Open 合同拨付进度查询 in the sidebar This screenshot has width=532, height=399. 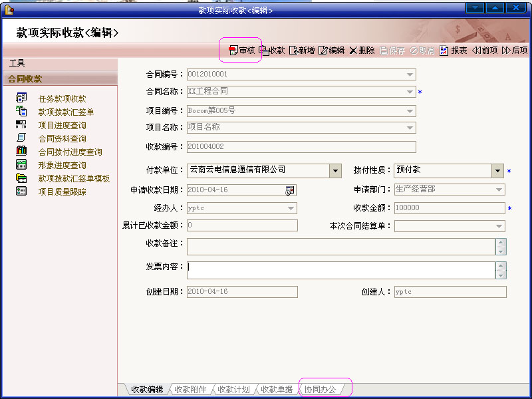click(70, 152)
